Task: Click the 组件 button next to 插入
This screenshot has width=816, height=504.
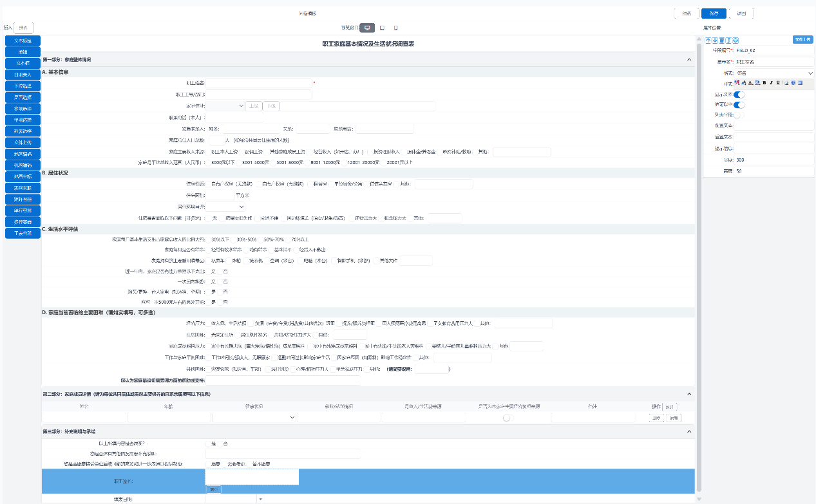Action: (x=23, y=28)
